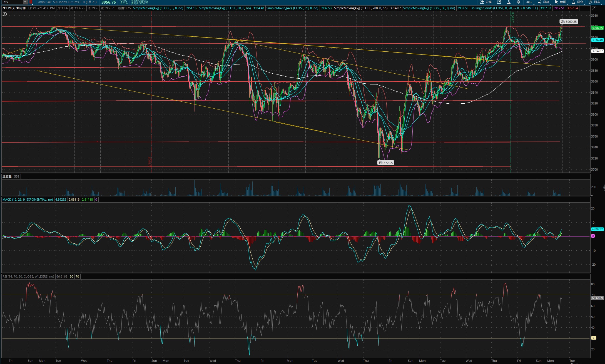Toggle the price axis scale icon
Viewport: 605px width, 364px height.
[x=594, y=8]
